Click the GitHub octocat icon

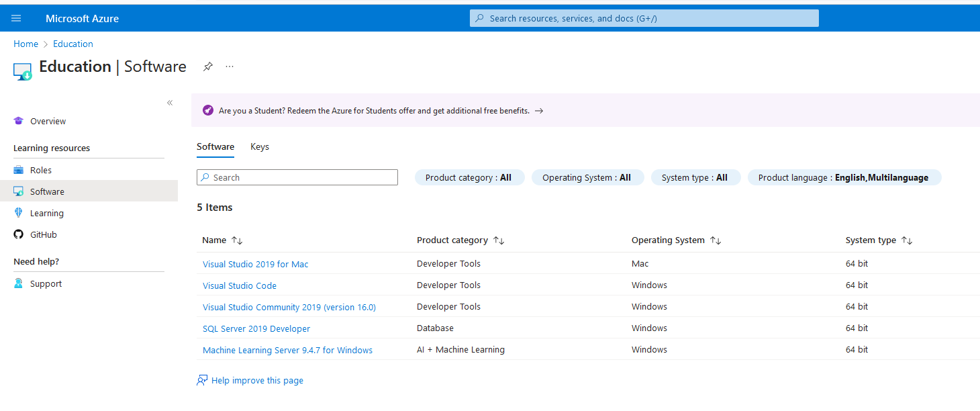tap(18, 235)
